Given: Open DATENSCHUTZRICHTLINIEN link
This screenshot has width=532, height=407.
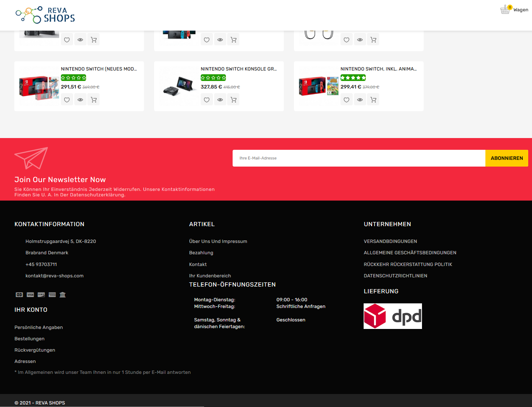Looking at the screenshot, I should pos(396,276).
